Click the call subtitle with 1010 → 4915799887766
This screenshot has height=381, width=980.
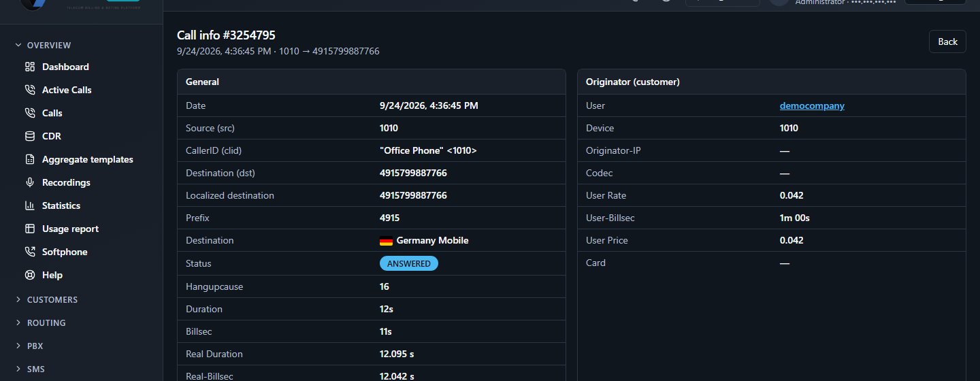pos(278,51)
